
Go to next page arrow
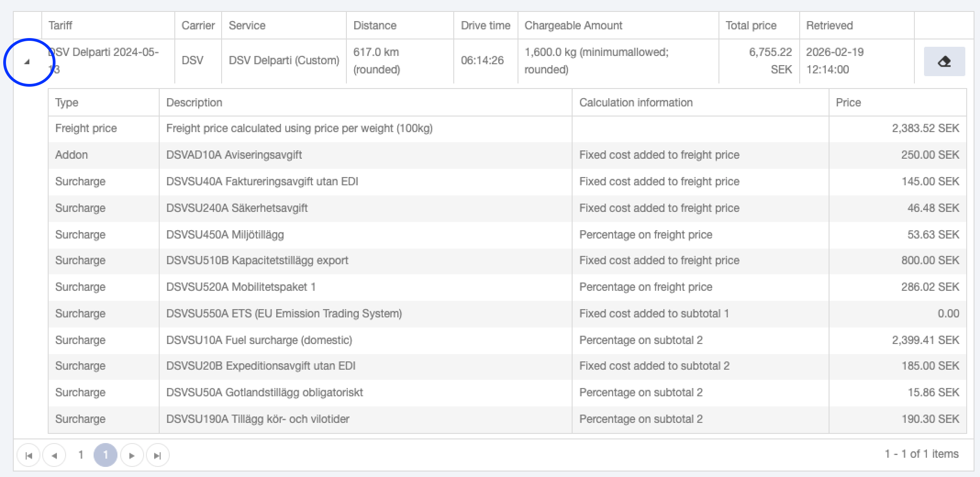coord(132,455)
